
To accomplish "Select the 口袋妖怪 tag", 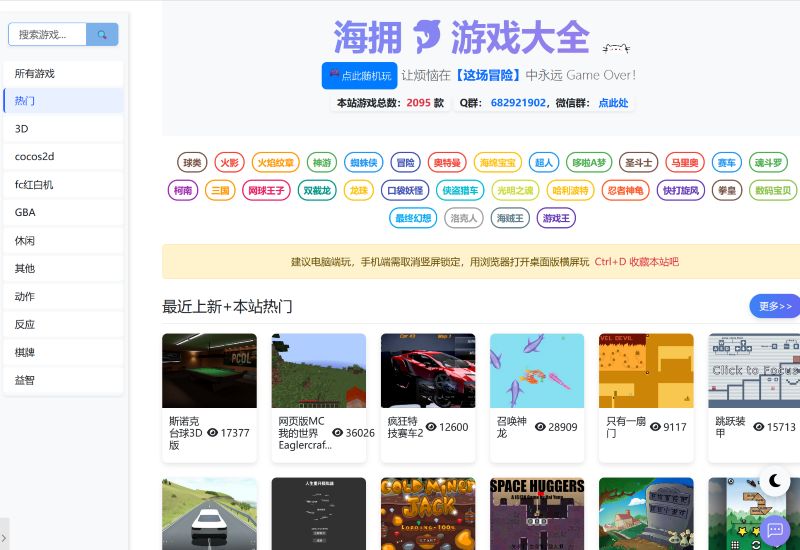I will [405, 190].
